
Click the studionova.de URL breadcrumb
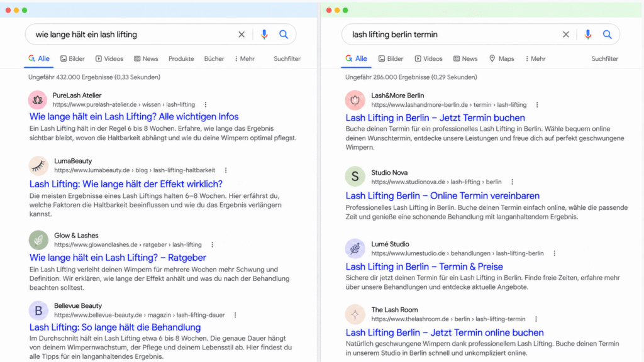tap(436, 182)
